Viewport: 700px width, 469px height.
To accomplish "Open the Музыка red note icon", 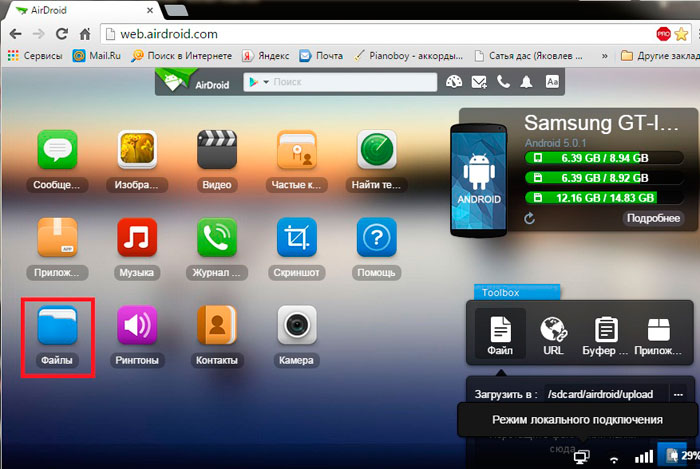I will point(137,237).
